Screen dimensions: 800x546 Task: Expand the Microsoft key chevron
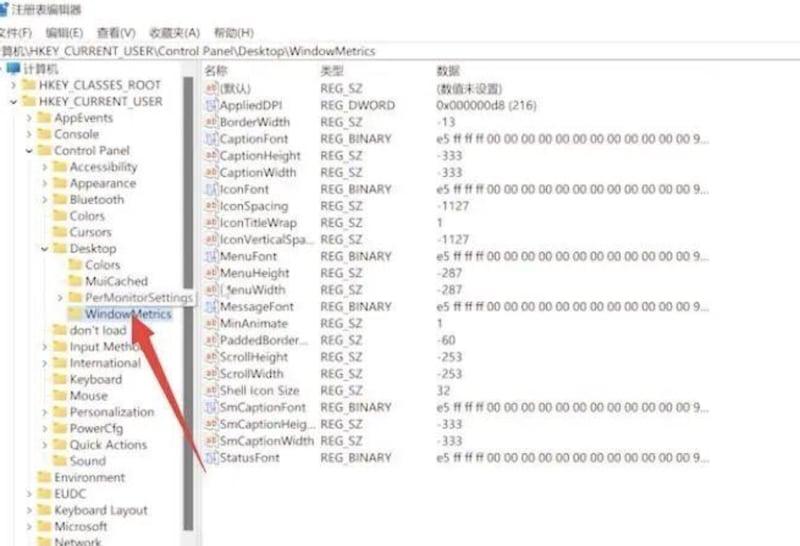(x=29, y=527)
